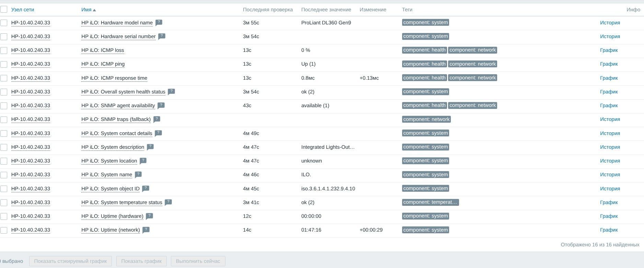
Task: Click value ProLiant DL360 Gen9
Action: tap(326, 23)
